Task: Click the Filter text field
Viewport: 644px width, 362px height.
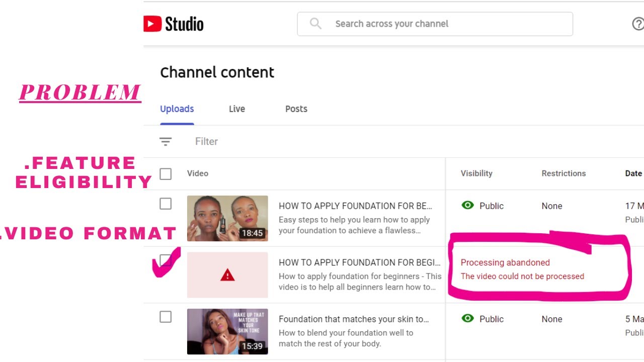Action: 207,142
